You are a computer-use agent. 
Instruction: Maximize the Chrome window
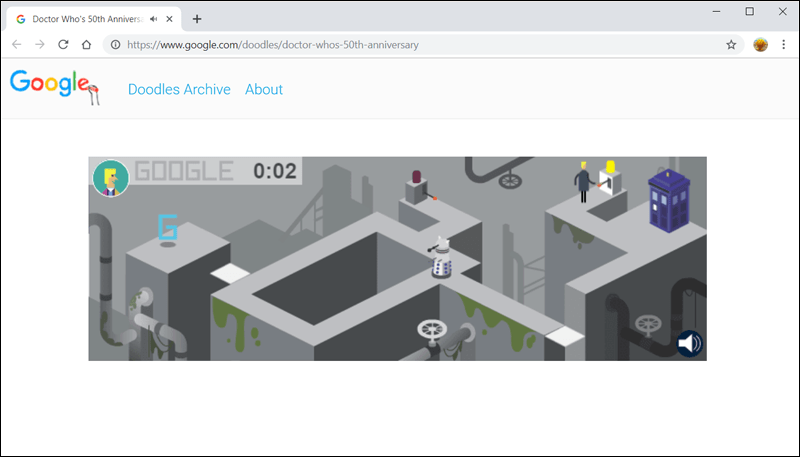(749, 11)
